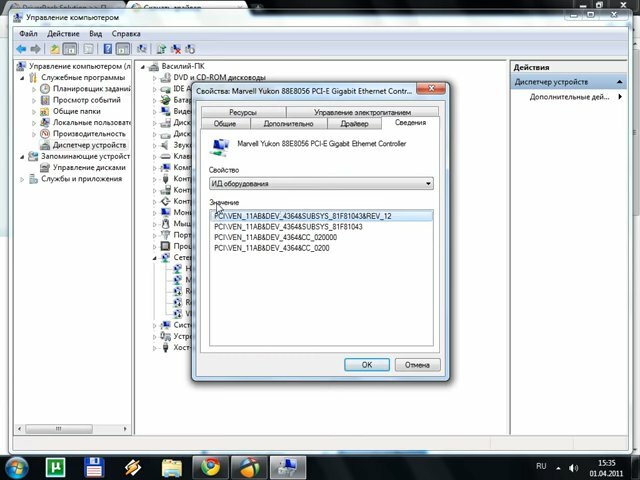The image size is (640, 480).
Task: Switch to the Драйвер tab
Action: tap(354, 123)
